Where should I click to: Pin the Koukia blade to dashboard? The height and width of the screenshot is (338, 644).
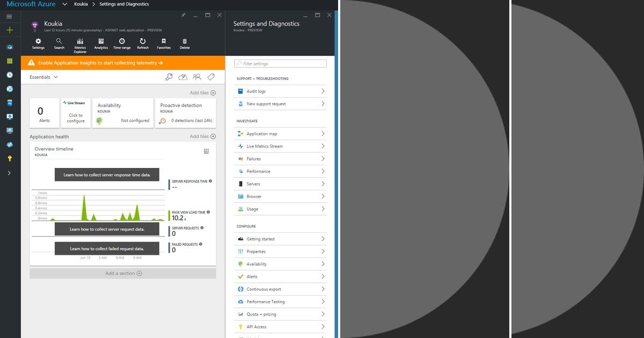point(182,15)
